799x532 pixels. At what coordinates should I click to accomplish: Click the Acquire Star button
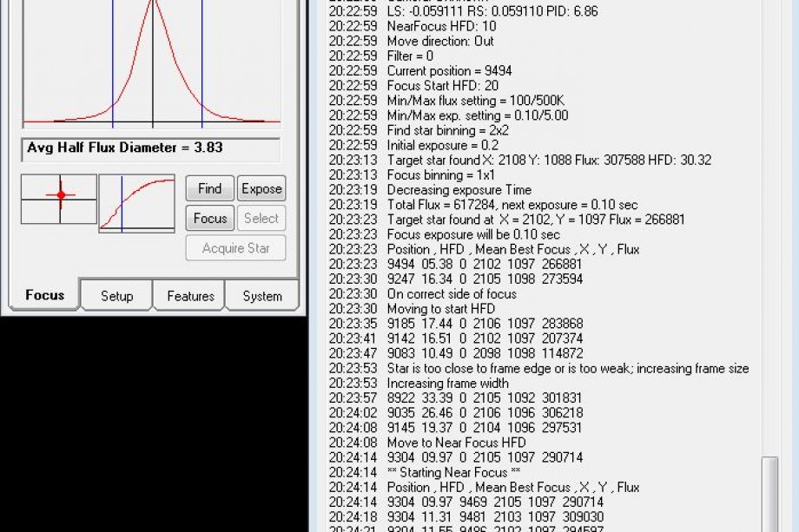tap(235, 248)
